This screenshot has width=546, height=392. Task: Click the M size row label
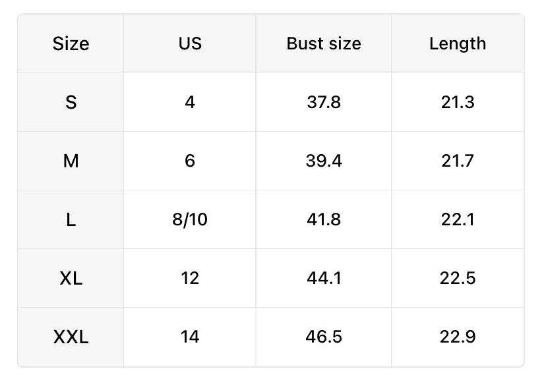[x=71, y=161]
